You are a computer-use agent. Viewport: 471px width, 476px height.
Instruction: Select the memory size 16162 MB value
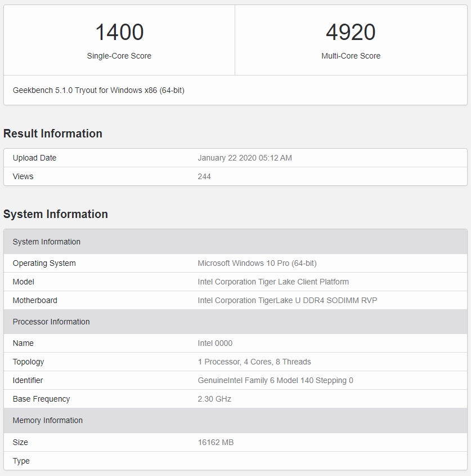tap(216, 442)
